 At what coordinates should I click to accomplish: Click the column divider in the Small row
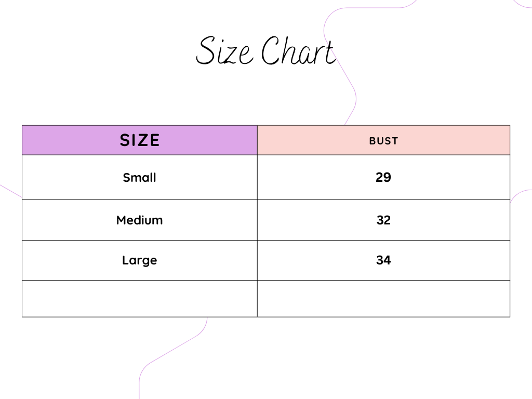(257, 178)
